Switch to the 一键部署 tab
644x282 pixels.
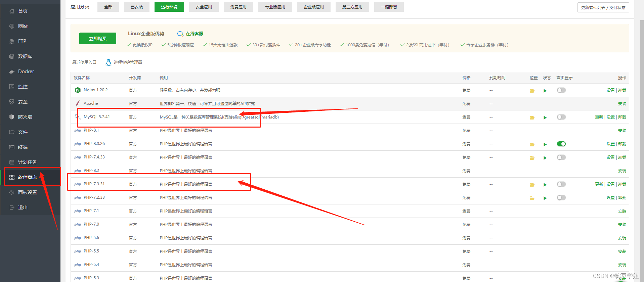389,7
